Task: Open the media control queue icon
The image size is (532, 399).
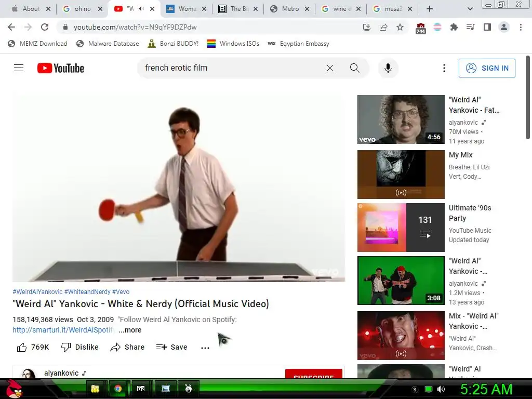Action: click(x=470, y=27)
